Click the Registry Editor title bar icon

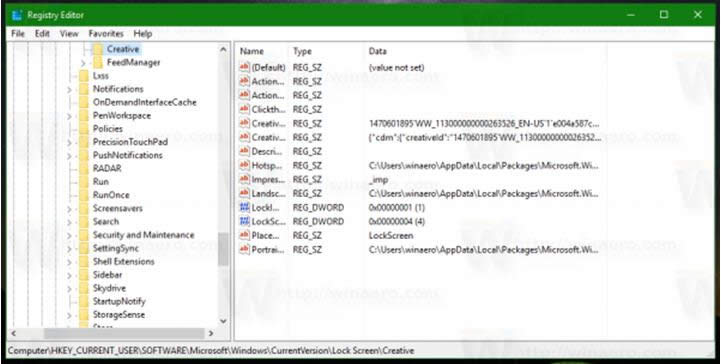[x=17, y=15]
